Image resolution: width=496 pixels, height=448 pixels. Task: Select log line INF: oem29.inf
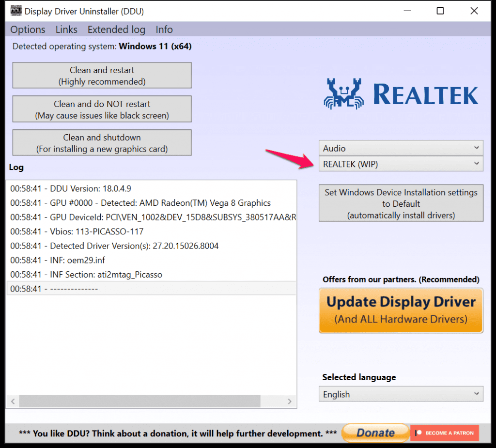151,260
